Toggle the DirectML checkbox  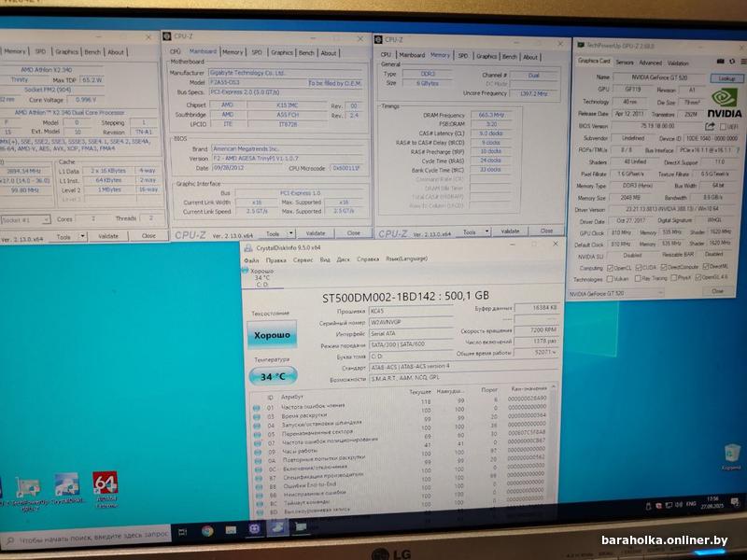tap(706, 267)
